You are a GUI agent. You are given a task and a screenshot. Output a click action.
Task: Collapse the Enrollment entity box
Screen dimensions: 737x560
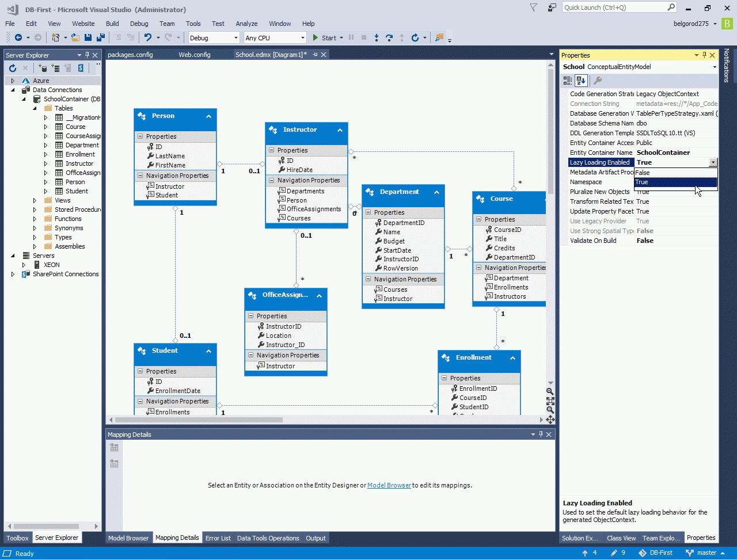(512, 358)
